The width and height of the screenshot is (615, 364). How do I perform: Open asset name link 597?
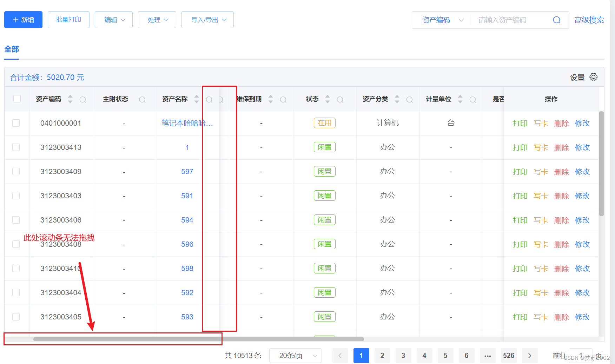pyautogui.click(x=187, y=172)
